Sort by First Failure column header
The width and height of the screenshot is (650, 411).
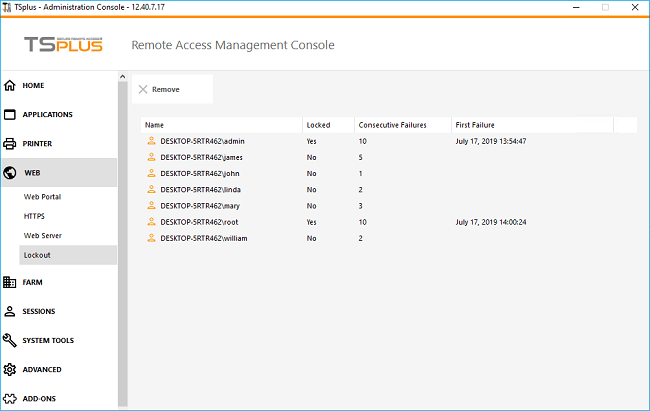tap(532, 125)
